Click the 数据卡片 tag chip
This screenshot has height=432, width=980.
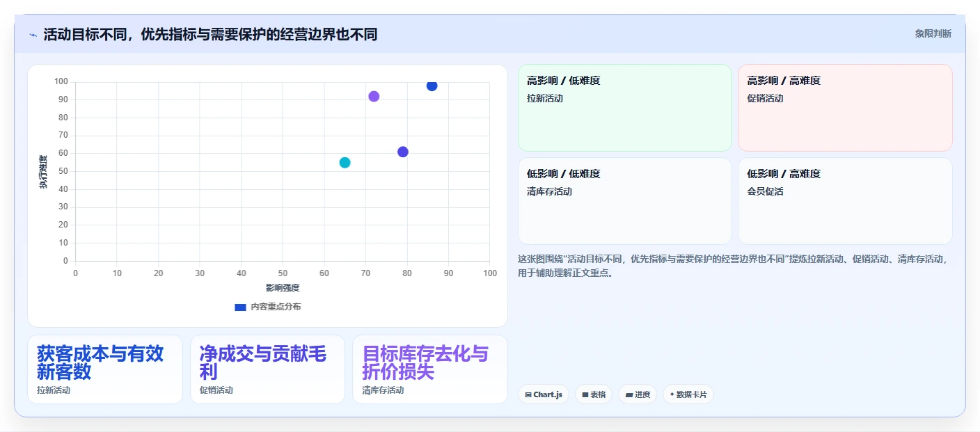688,394
